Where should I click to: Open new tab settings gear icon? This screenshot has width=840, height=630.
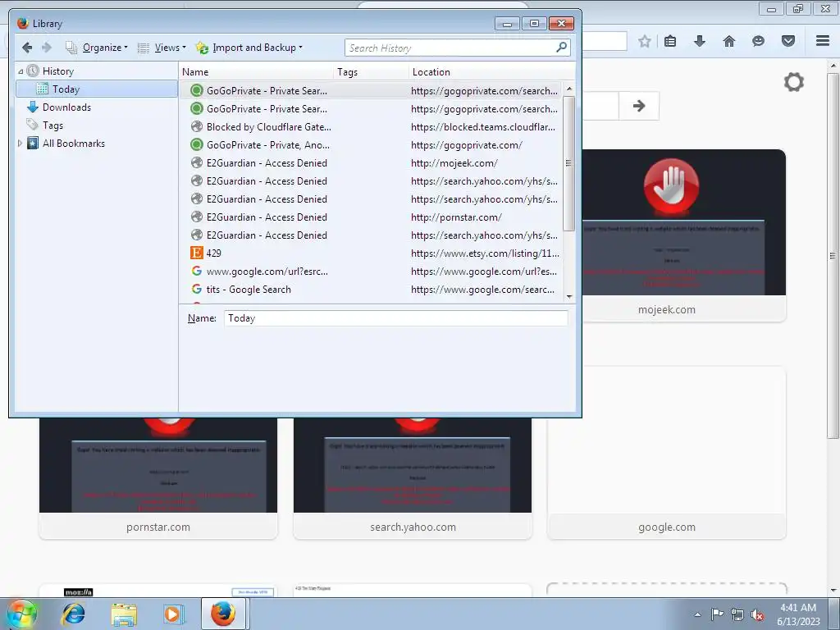coord(794,82)
